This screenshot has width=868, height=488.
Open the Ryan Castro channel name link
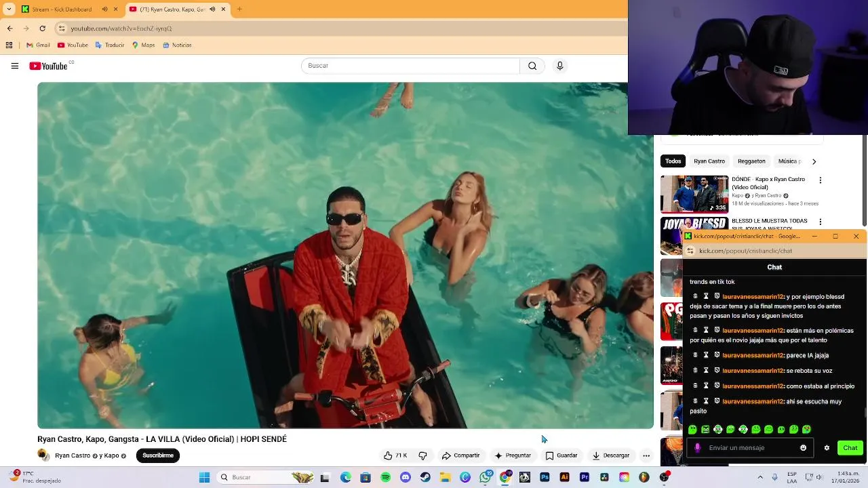pos(73,455)
